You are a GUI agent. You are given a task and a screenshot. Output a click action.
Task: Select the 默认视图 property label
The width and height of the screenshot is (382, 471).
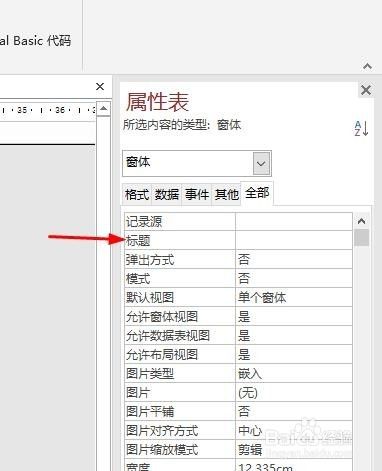(x=180, y=297)
